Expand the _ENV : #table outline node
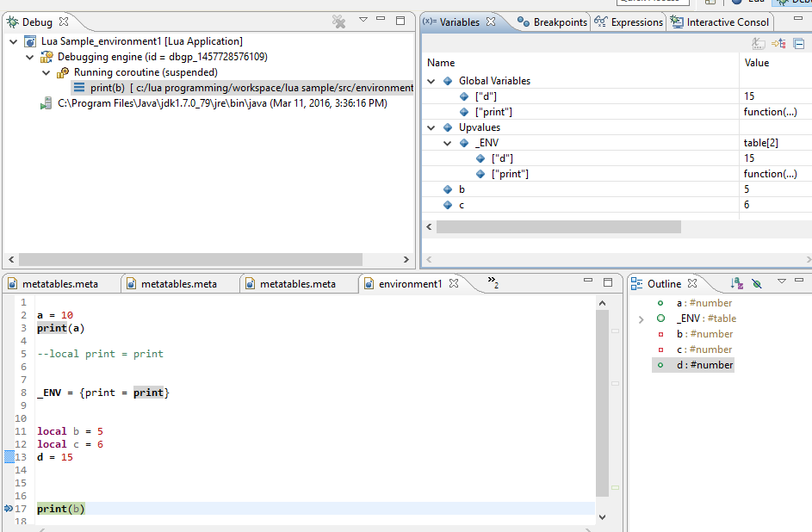812x532 pixels. pos(642,319)
